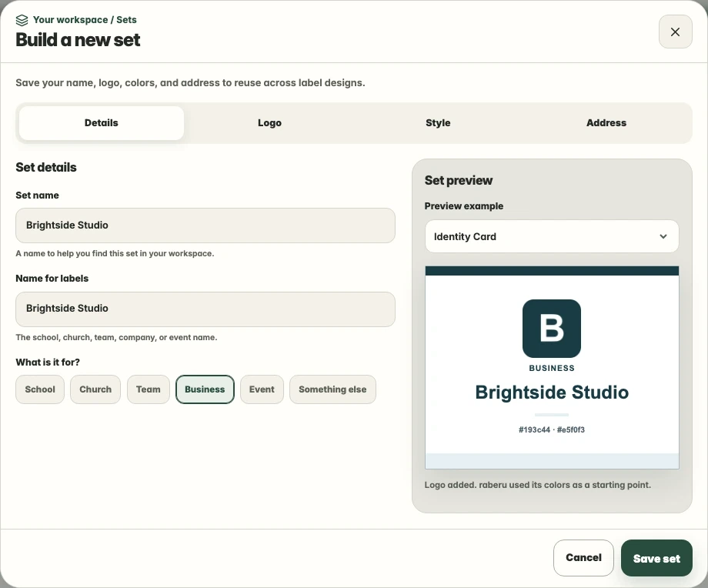The height and width of the screenshot is (588, 708).
Task: Click the #193c44 · #e5f0f3 color codes text
Action: [x=551, y=429]
